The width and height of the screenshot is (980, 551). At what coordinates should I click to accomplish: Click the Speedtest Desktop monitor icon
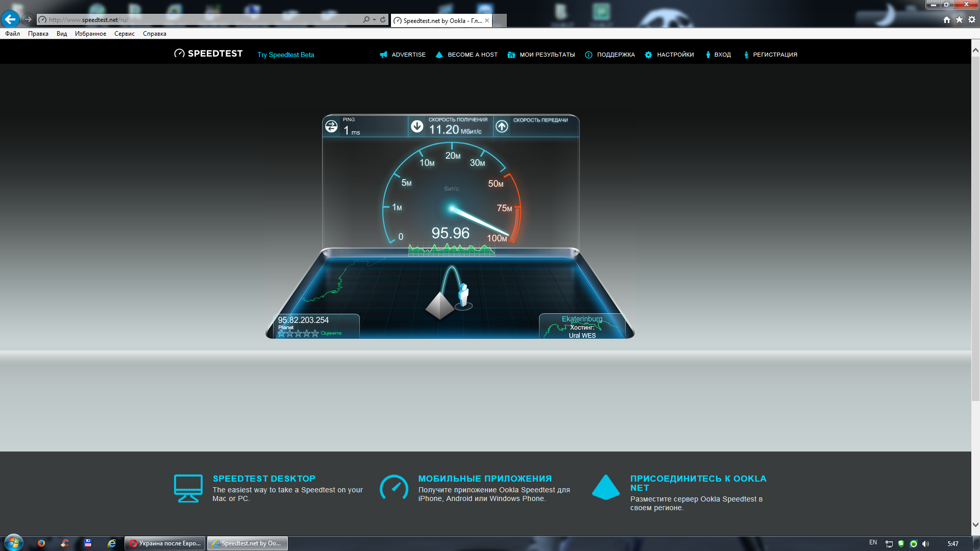(x=188, y=488)
